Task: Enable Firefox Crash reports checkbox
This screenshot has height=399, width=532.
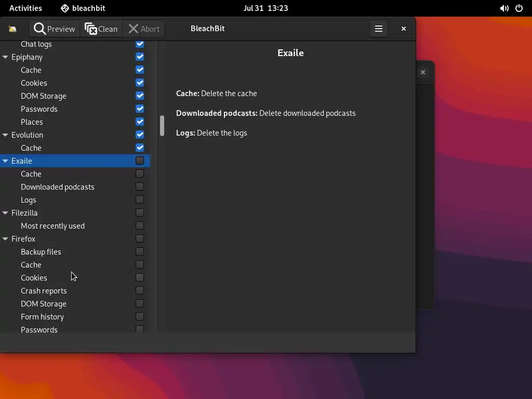Action: [x=140, y=290]
